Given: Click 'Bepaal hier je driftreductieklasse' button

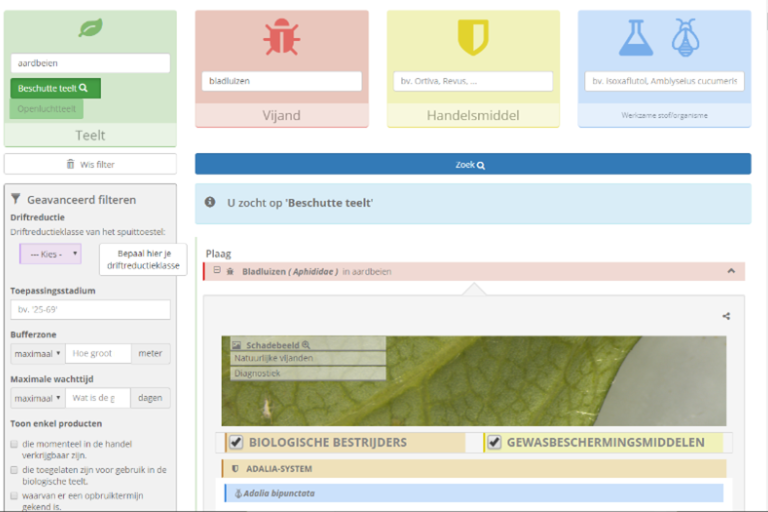Looking at the screenshot, I should coord(143,259).
